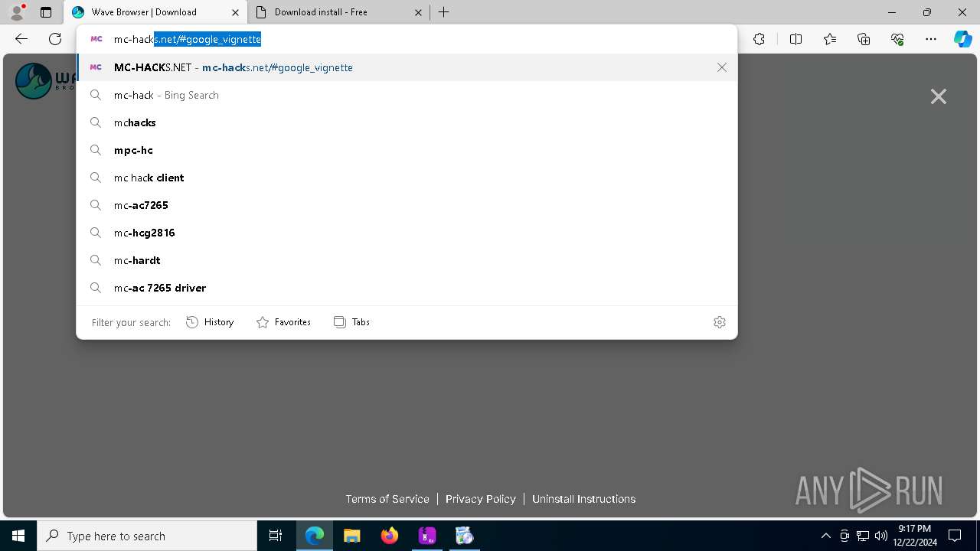
Task: Open the Uninstall Instructions link
Action: pos(584,499)
